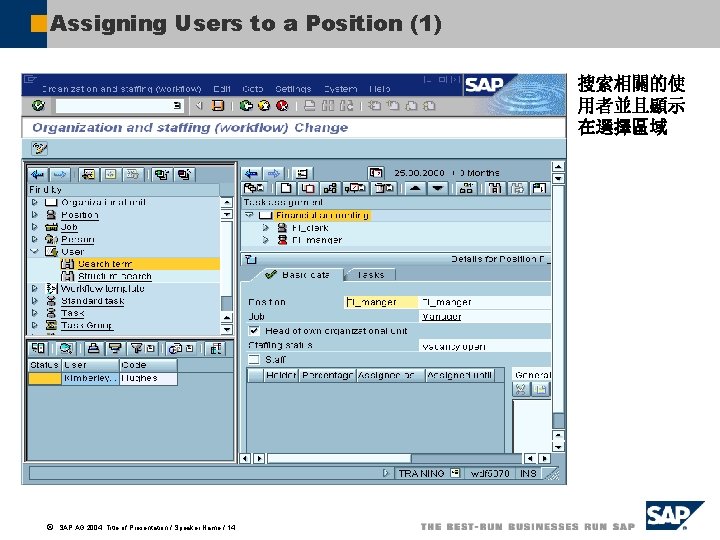Select the FI_manger position in tree

[317, 240]
